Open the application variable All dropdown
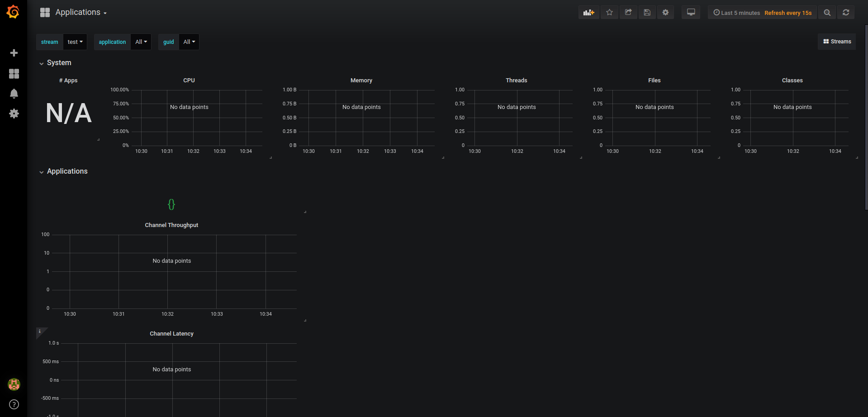The height and width of the screenshot is (417, 868). click(x=141, y=42)
